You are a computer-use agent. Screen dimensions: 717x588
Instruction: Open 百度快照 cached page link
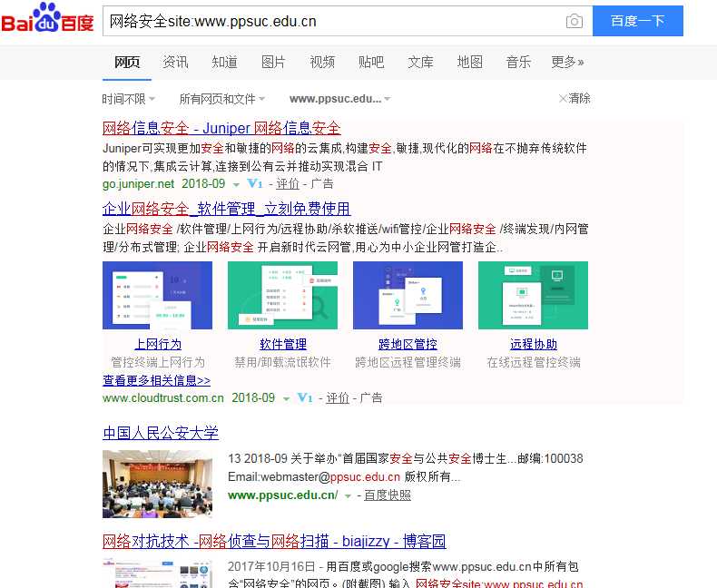pos(388,495)
